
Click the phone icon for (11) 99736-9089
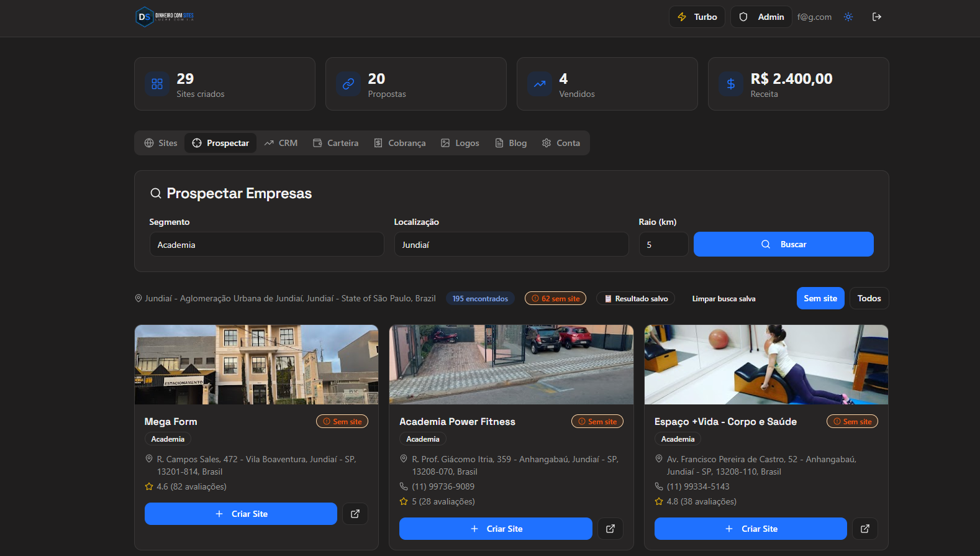point(404,486)
